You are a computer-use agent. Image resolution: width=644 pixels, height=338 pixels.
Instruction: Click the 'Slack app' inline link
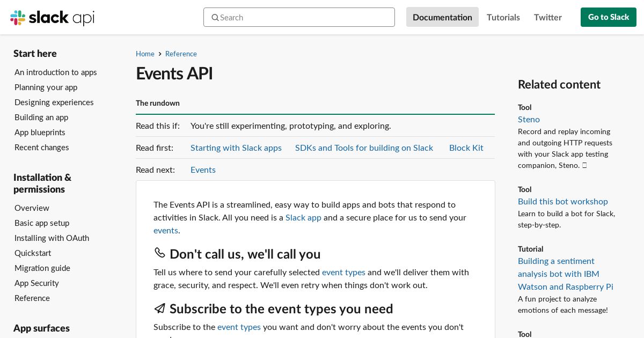point(303,217)
